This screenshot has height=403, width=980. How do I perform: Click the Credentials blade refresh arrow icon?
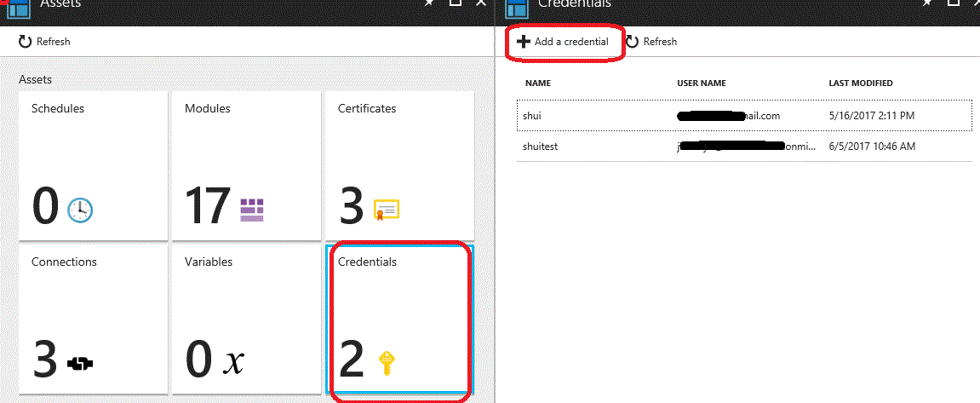click(x=633, y=42)
